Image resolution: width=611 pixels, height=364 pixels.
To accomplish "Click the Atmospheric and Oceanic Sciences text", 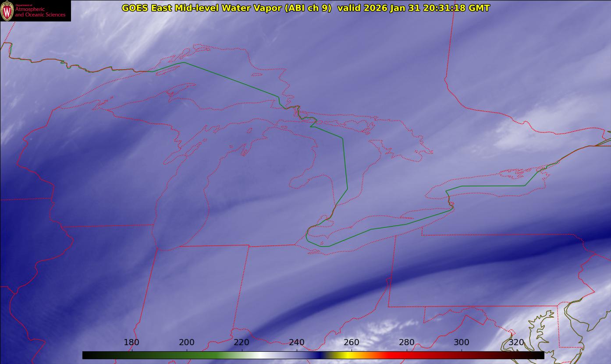I will pos(40,12).
